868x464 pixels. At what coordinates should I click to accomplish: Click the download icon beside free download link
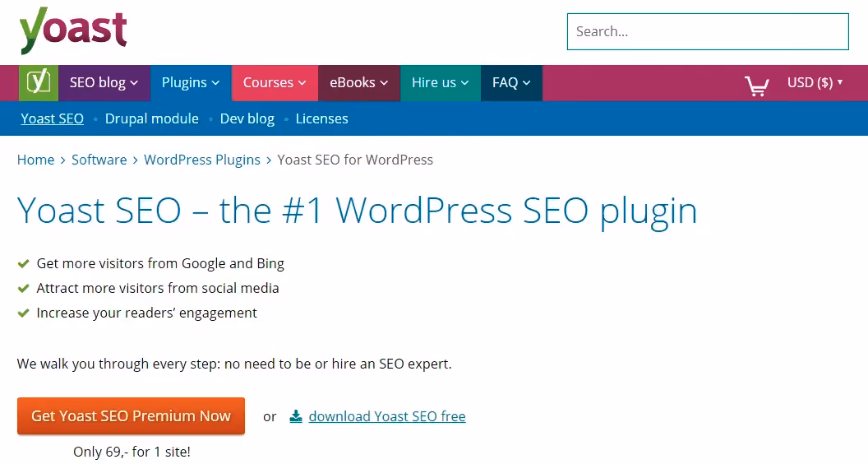(x=296, y=416)
